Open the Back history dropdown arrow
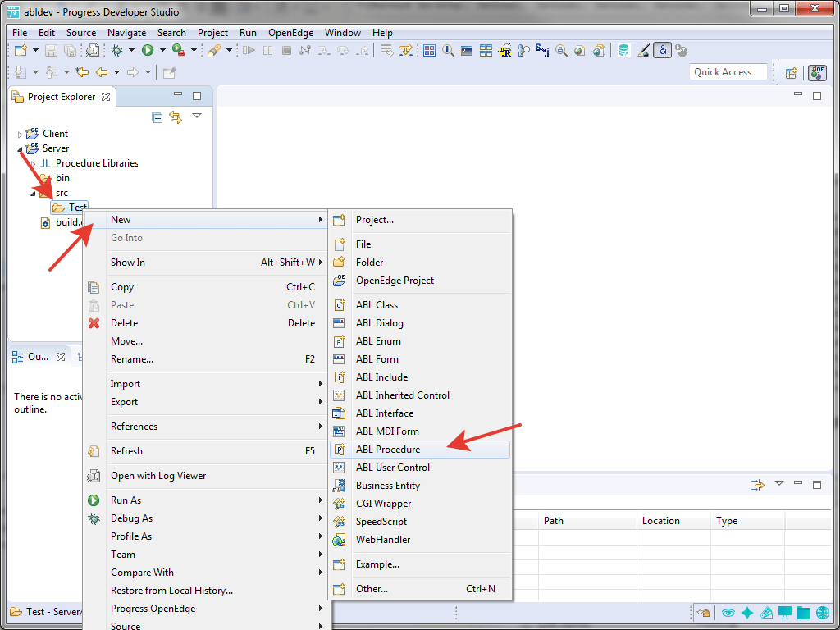Screen dimensions: 840x630 [x=116, y=72]
